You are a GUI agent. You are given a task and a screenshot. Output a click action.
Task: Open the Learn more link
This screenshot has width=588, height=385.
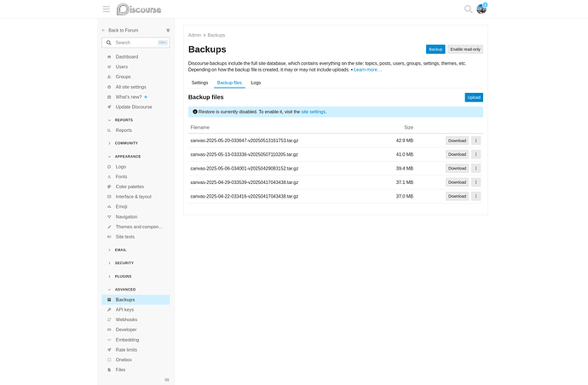pyautogui.click(x=367, y=70)
